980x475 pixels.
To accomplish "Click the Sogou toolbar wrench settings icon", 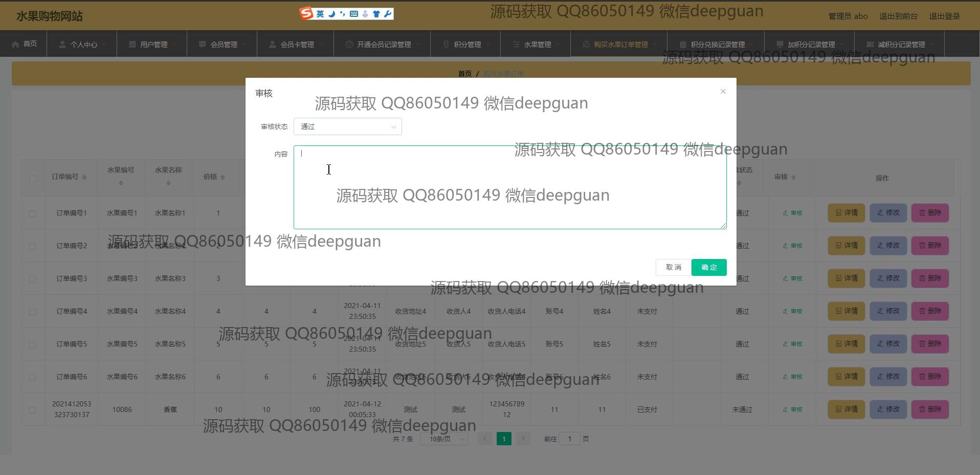I will (x=388, y=14).
